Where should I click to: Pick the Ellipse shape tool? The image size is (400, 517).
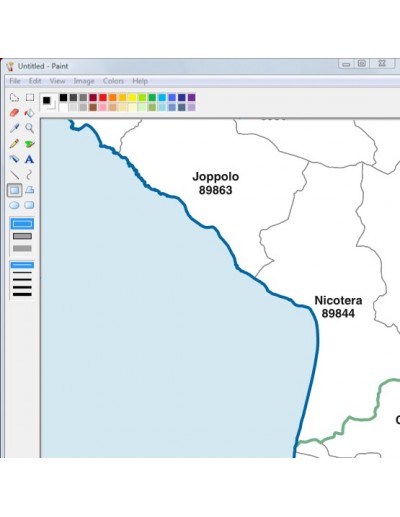pyautogui.click(x=14, y=205)
